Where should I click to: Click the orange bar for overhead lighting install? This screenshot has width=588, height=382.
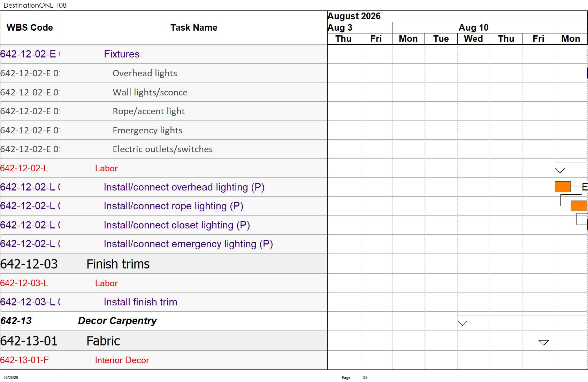[563, 187]
